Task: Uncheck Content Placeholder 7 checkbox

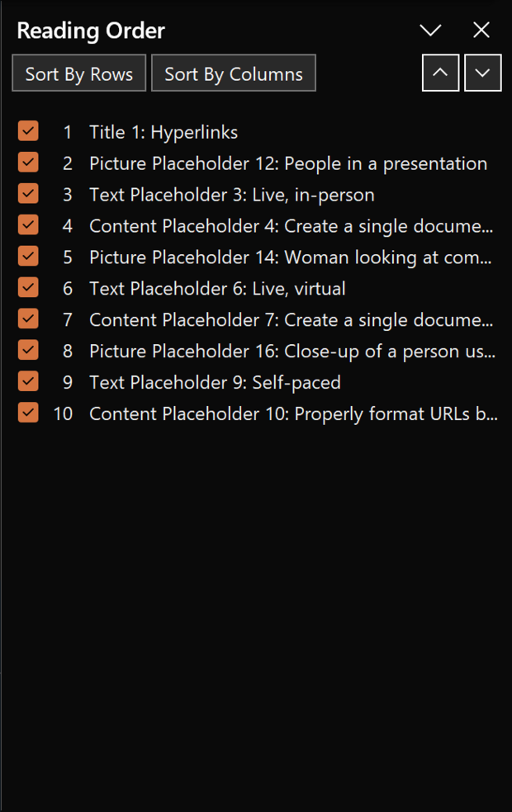Action: (x=28, y=319)
